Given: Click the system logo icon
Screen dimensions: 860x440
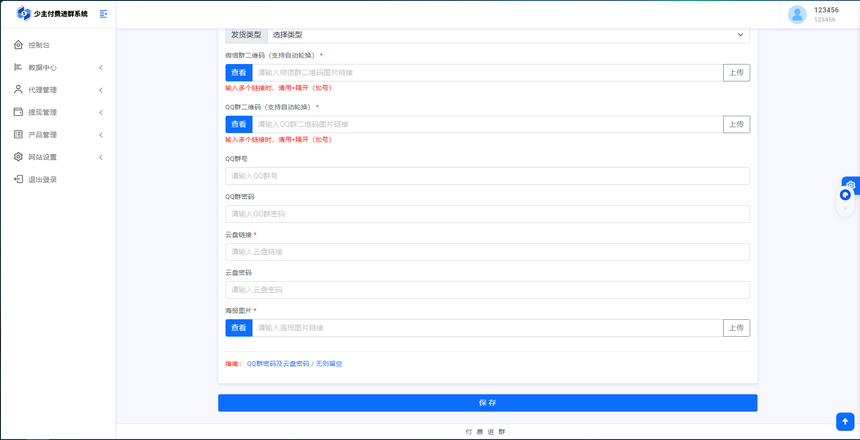Looking at the screenshot, I should (24, 14).
